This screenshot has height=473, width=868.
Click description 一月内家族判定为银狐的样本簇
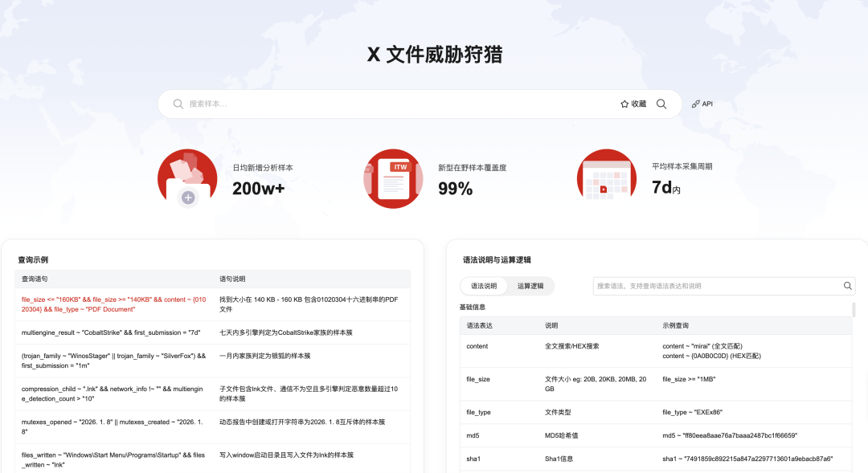[x=264, y=356]
